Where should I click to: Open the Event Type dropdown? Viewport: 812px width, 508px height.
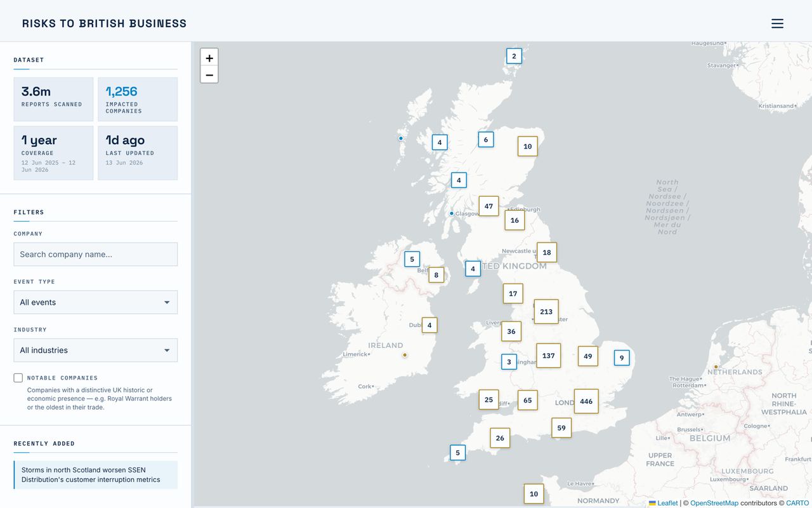(x=96, y=302)
